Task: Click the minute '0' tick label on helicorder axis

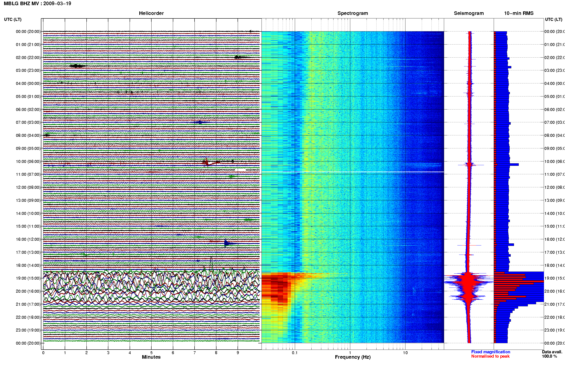Action: click(x=43, y=353)
